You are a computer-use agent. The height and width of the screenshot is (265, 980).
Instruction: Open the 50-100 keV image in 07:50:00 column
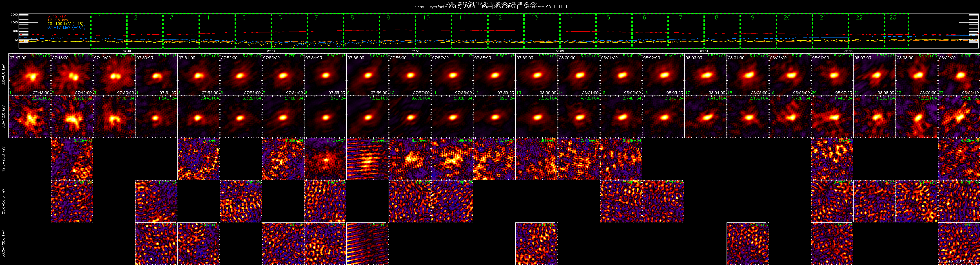tap(156, 243)
